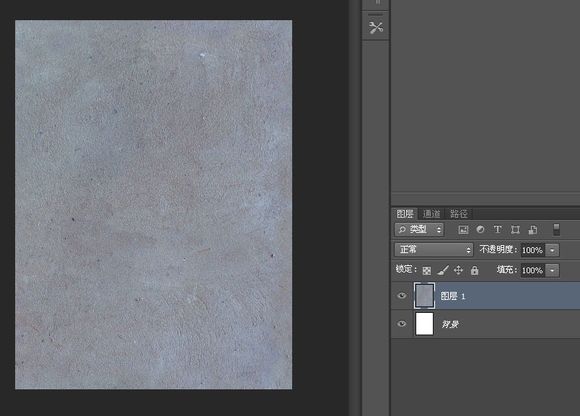Select the 背景 layer name
Viewport: 580px width, 416px height.
[450, 324]
